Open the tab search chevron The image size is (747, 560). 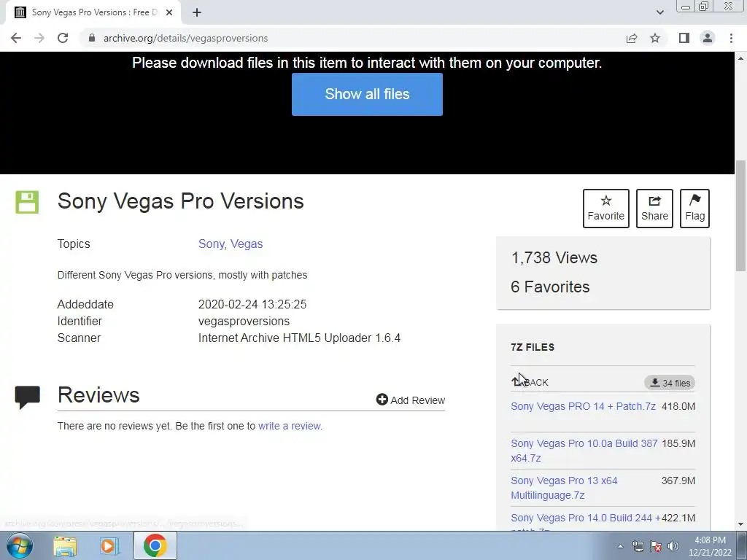(x=659, y=12)
